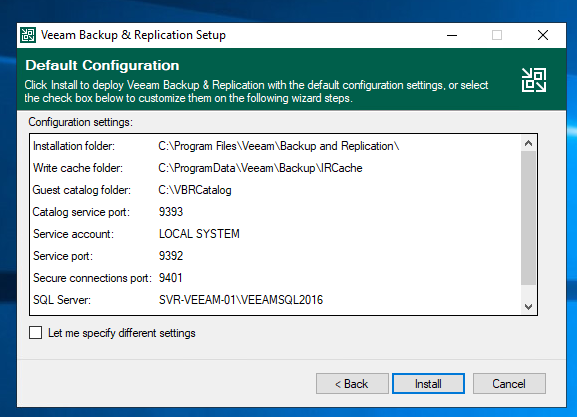Click the Guest catalog folder label
Screen dimensions: 577x417
(82, 190)
